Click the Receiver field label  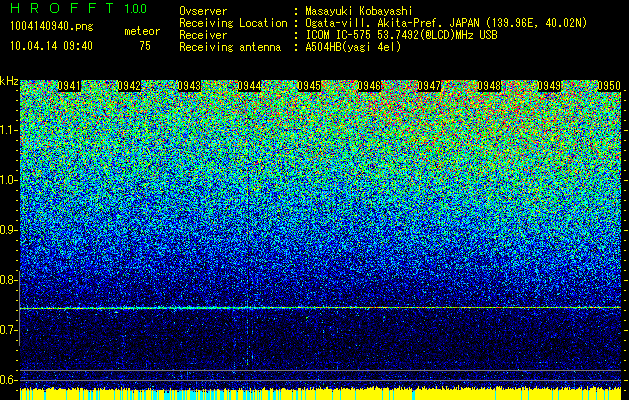click(x=203, y=35)
